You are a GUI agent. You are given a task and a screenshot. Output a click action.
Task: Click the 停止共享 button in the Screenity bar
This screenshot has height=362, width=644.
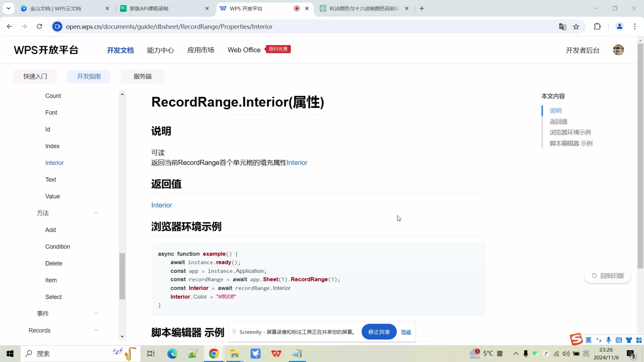click(x=379, y=332)
